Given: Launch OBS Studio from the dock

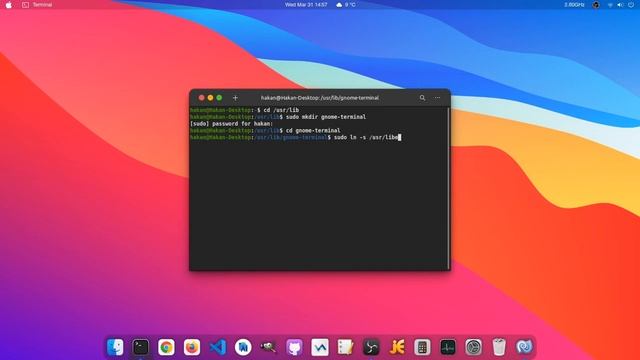Looking at the screenshot, I should click(x=371, y=347).
